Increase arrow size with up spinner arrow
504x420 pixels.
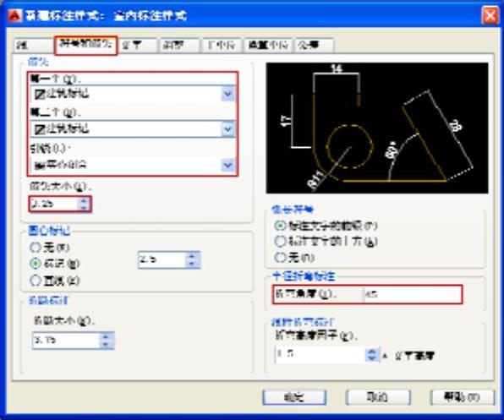84,200
